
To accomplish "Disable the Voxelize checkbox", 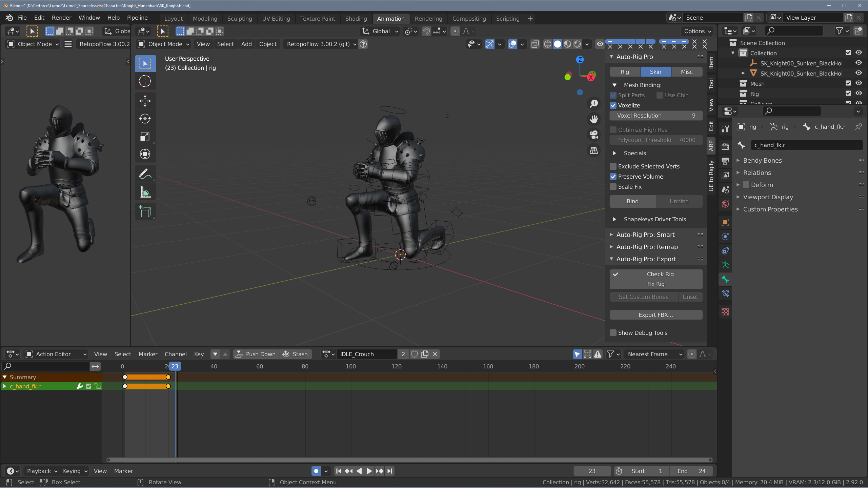I will [x=613, y=105].
